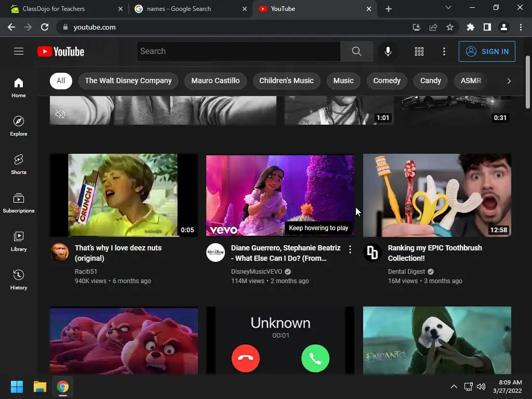
Task: Open File Explorer from taskbar
Action: (x=39, y=387)
